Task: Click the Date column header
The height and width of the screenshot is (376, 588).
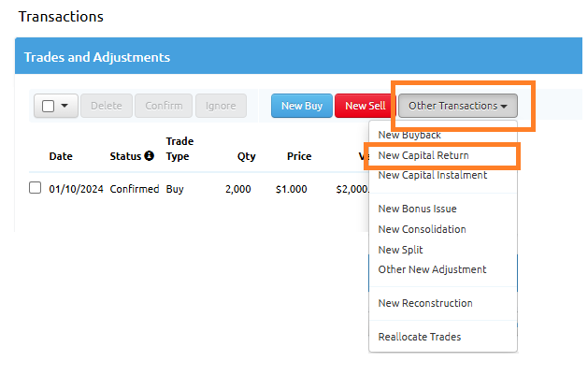Action: pos(60,156)
